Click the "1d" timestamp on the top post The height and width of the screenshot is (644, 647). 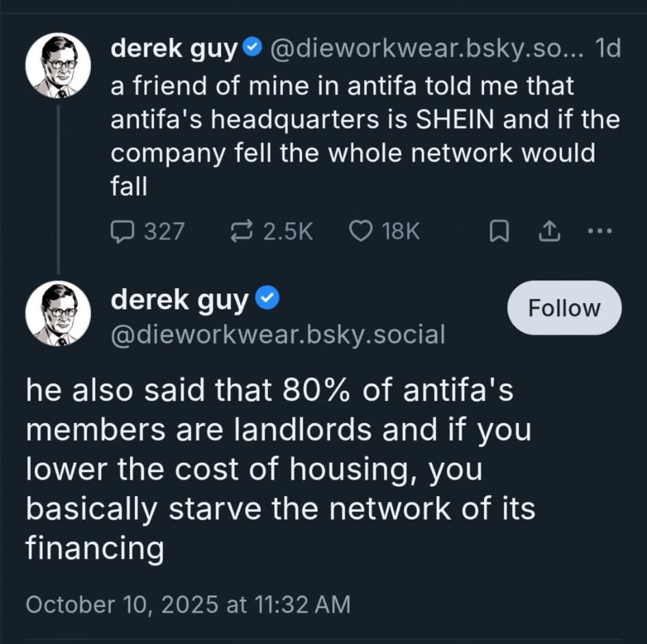[607, 49]
